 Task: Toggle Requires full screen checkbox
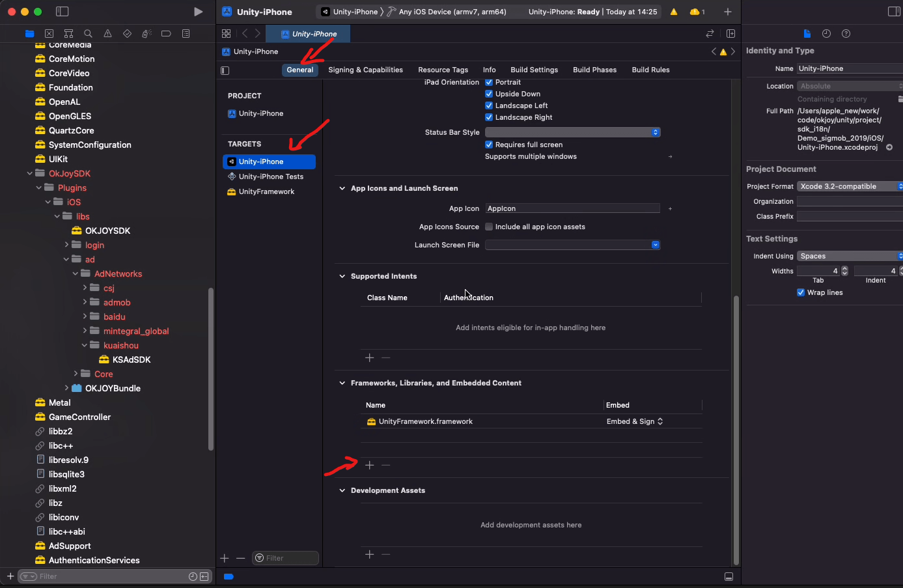(489, 145)
